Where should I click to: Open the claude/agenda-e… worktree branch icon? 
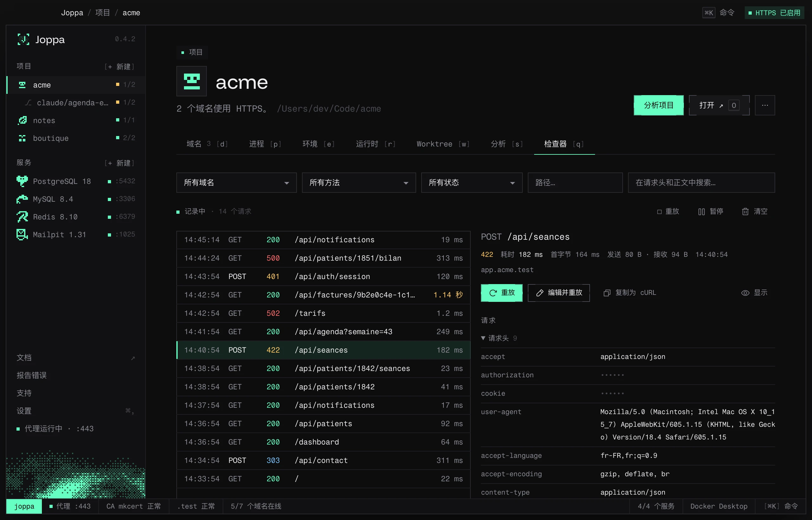point(28,103)
